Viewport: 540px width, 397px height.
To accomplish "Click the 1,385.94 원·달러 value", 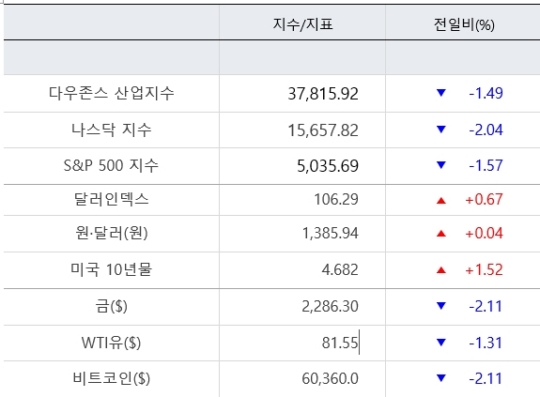I will (330, 233).
